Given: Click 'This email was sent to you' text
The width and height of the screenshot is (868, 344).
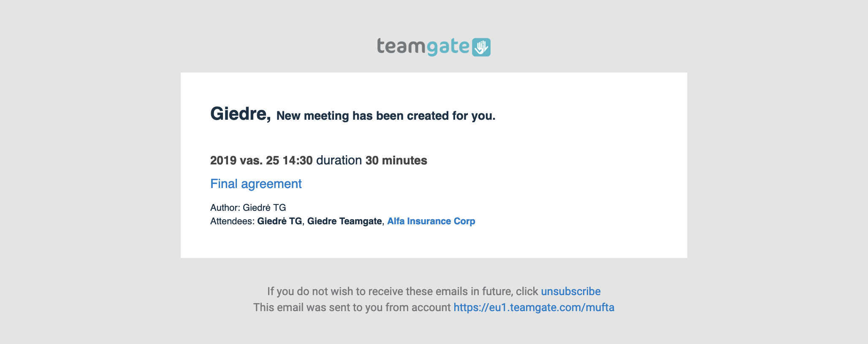Looking at the screenshot, I should (x=352, y=307).
